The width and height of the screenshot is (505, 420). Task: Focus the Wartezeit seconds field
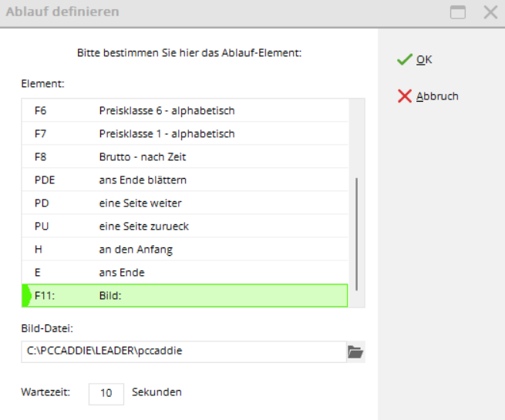pos(106,393)
